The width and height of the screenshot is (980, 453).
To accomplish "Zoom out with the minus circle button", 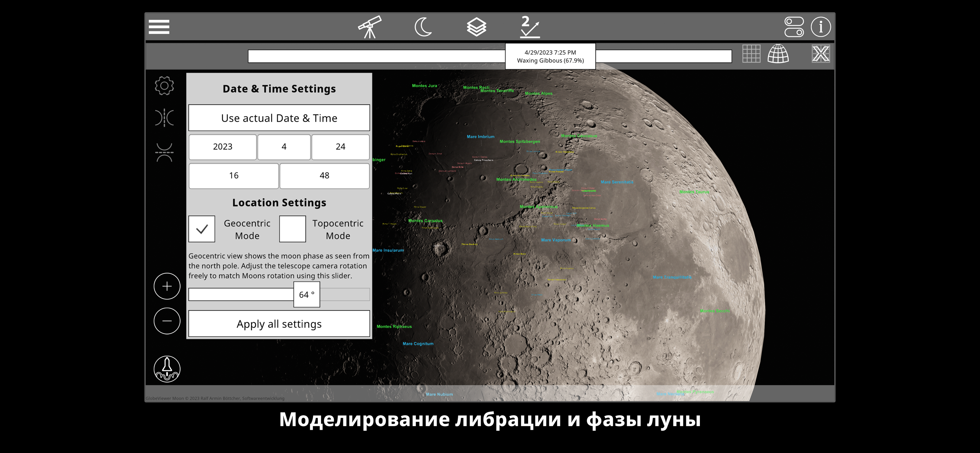I will pyautogui.click(x=167, y=321).
